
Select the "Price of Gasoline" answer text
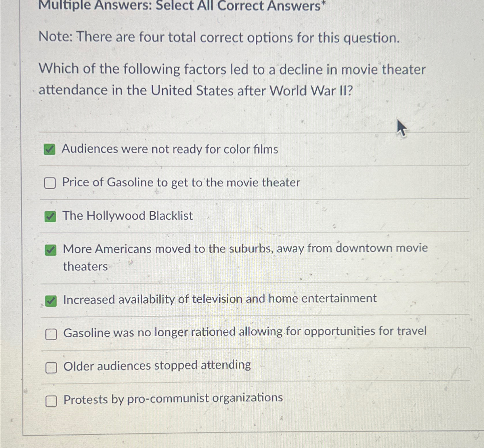[181, 182]
